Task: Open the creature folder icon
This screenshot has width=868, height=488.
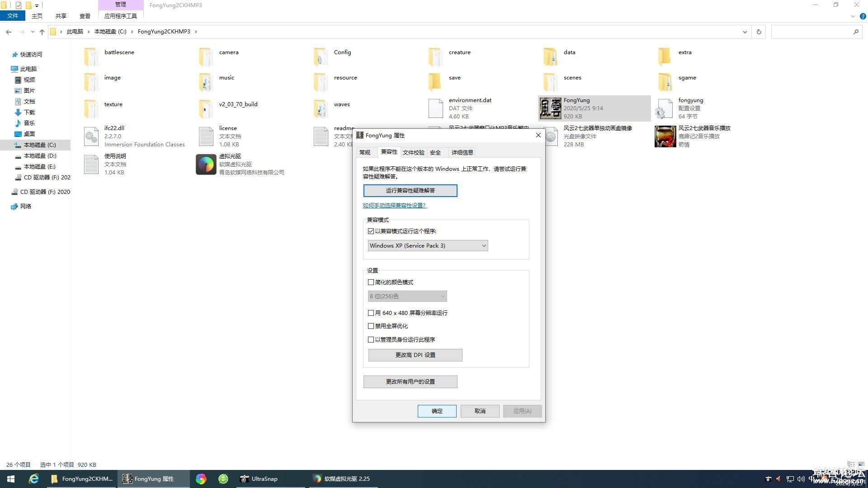Action: click(435, 57)
